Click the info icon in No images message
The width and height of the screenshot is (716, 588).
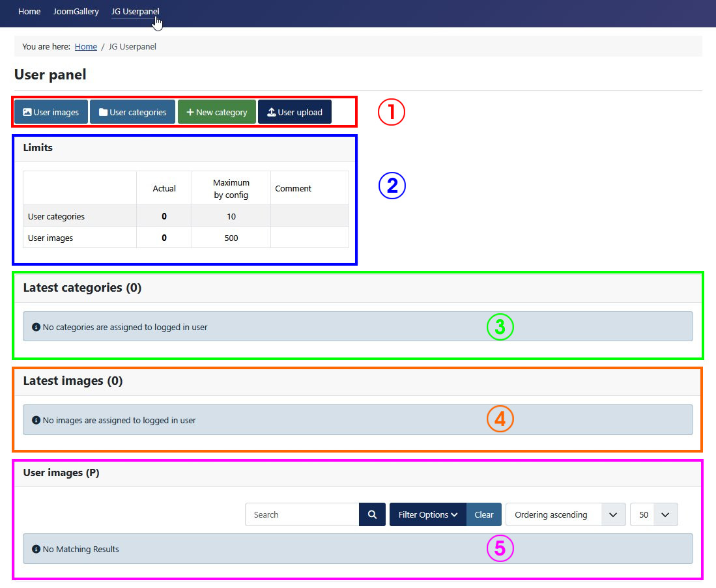36,420
